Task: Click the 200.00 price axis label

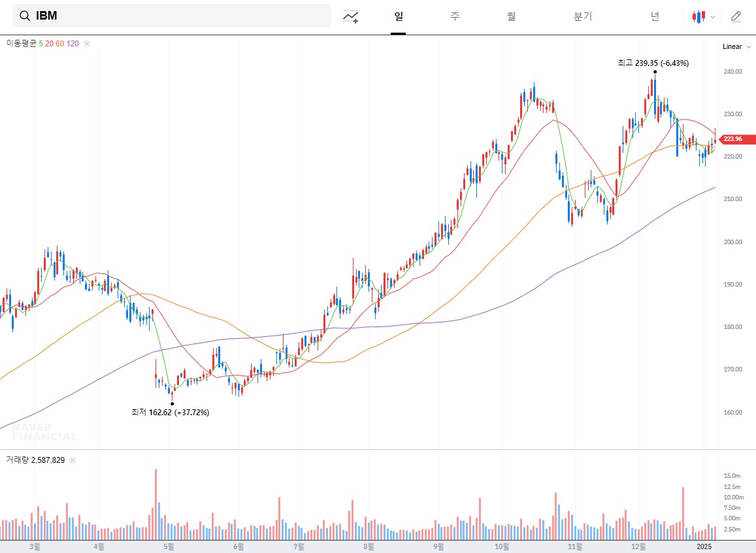Action: (733, 242)
